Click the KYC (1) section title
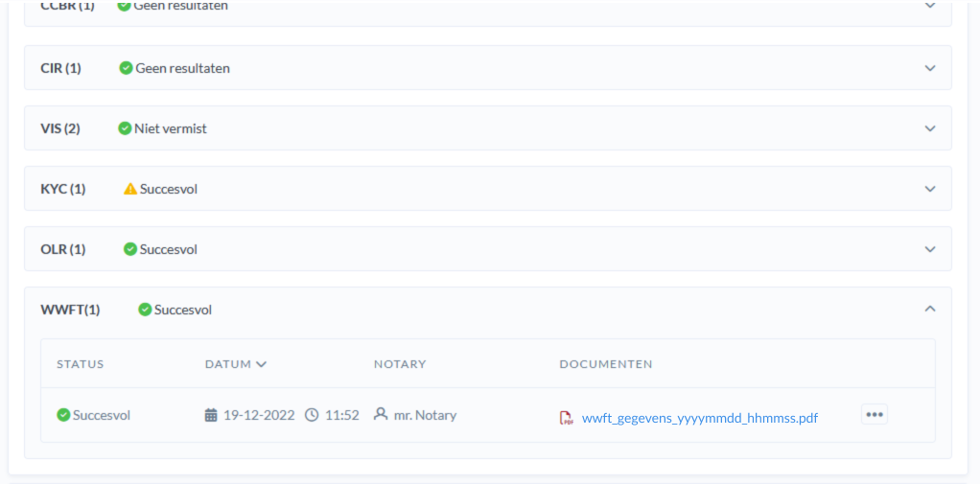 click(x=63, y=189)
